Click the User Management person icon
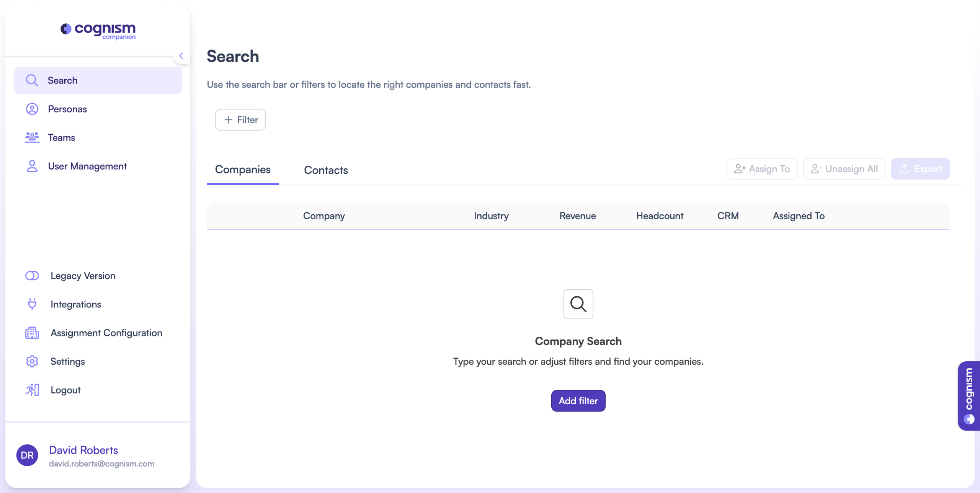 coord(32,166)
